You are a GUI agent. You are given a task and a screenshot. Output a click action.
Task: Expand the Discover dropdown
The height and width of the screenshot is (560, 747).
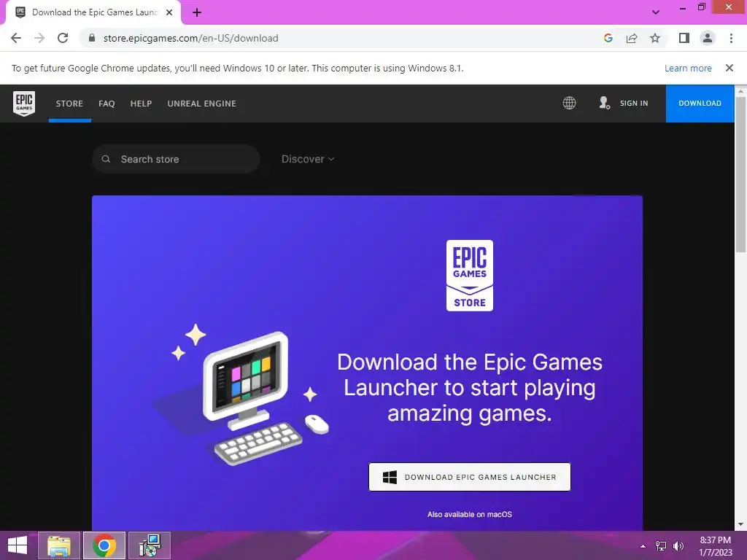tap(308, 159)
